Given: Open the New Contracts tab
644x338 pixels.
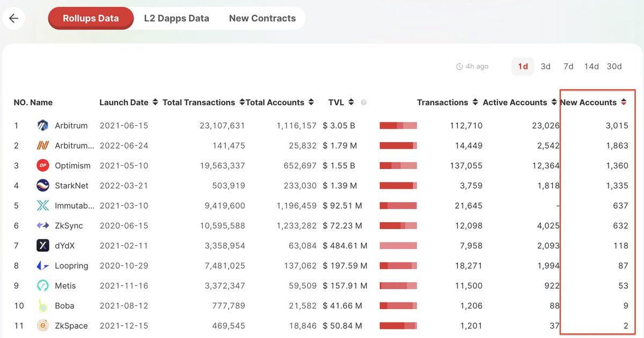Looking at the screenshot, I should tap(262, 18).
